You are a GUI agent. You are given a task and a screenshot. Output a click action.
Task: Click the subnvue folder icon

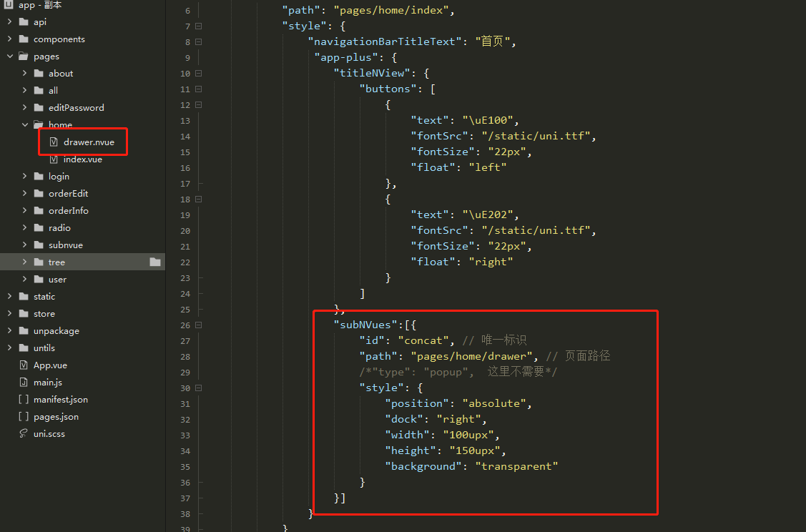point(39,245)
